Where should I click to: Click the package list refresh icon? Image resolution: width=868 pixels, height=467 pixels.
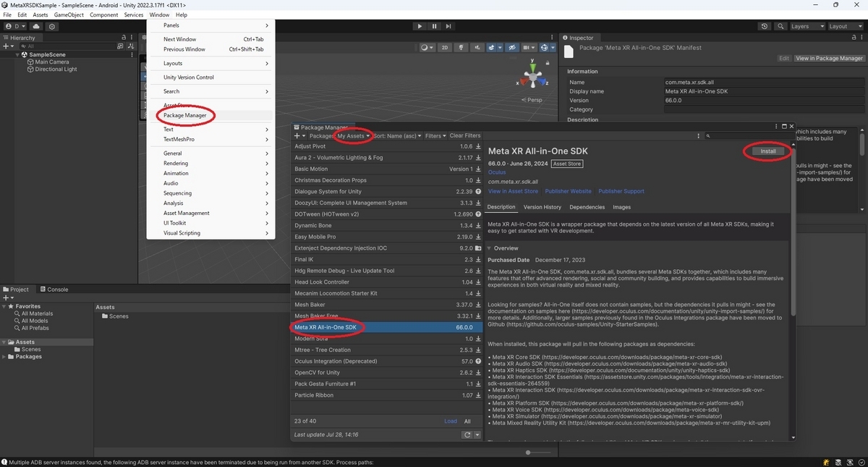click(467, 434)
